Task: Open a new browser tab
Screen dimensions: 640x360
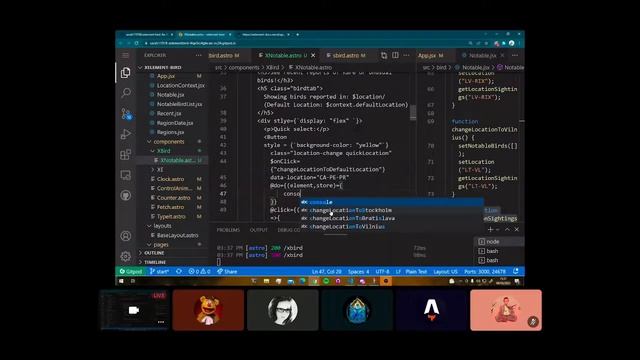Action: click(298, 34)
